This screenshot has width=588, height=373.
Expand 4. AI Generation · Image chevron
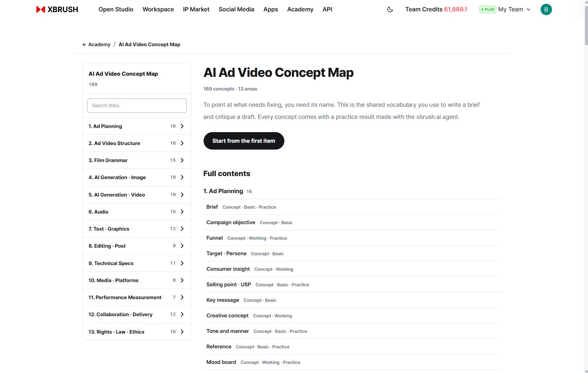point(182,177)
